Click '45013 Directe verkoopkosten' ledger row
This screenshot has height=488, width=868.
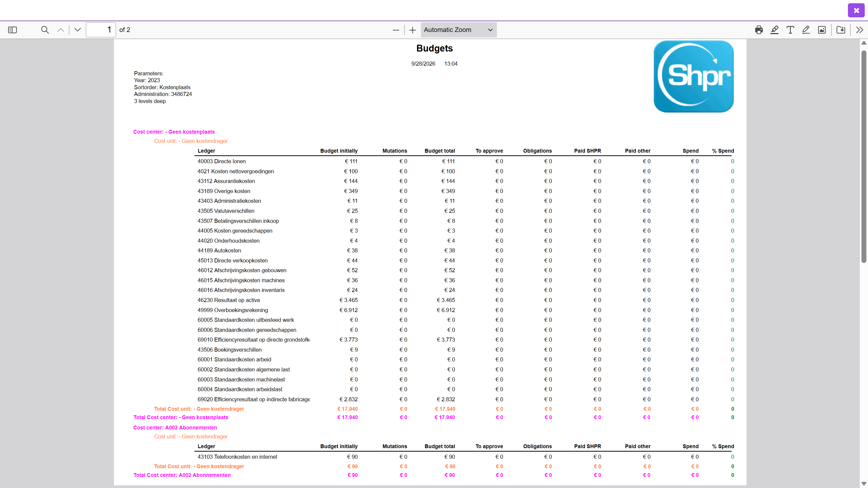point(465,261)
